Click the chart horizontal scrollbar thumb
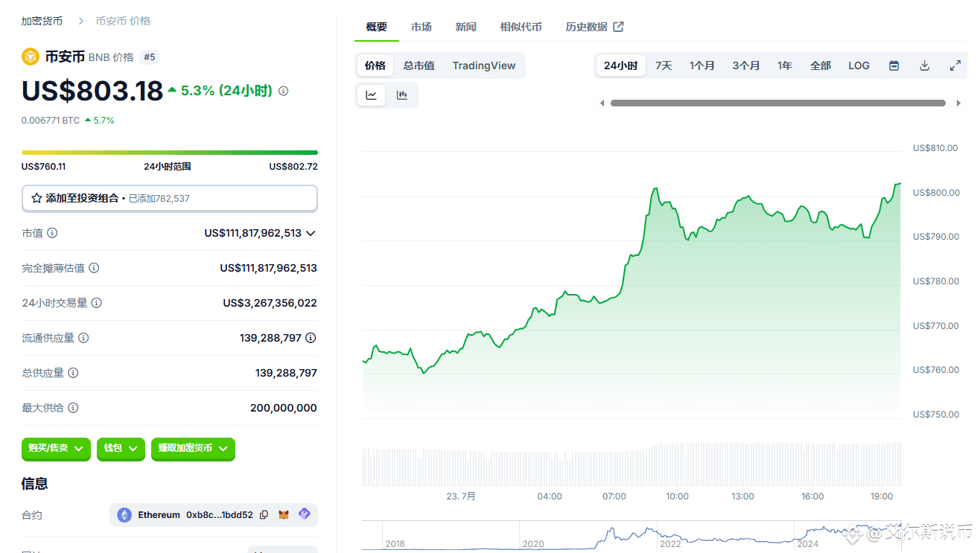 [x=778, y=103]
